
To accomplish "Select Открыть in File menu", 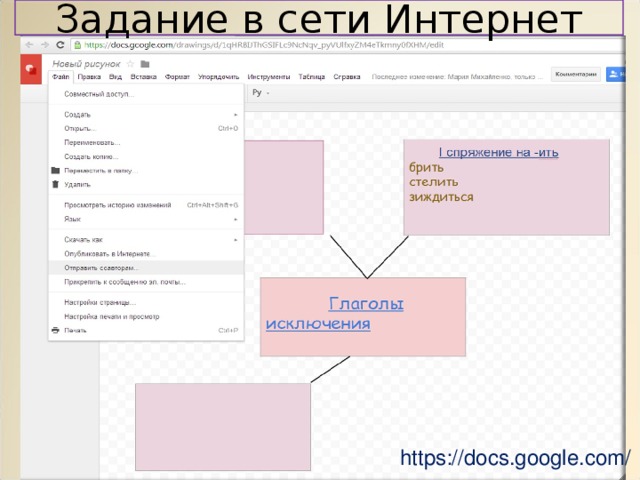I will coord(146,128).
